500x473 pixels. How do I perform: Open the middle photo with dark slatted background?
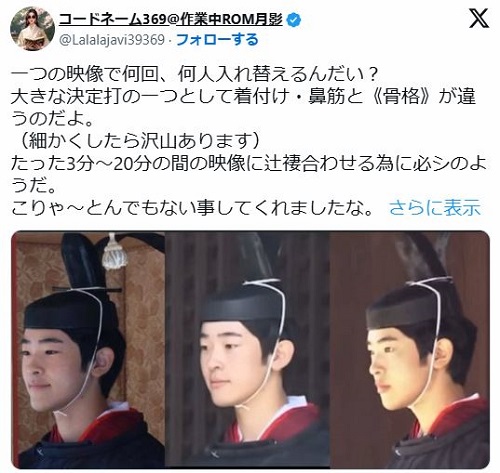pyautogui.click(x=247, y=350)
